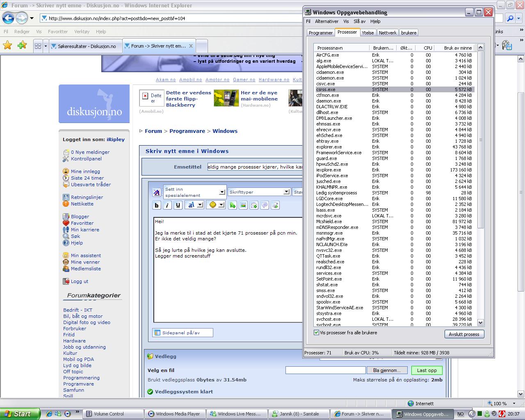525x420 pixels.
Task: Switch to the Ytelse tab
Action: click(367, 33)
